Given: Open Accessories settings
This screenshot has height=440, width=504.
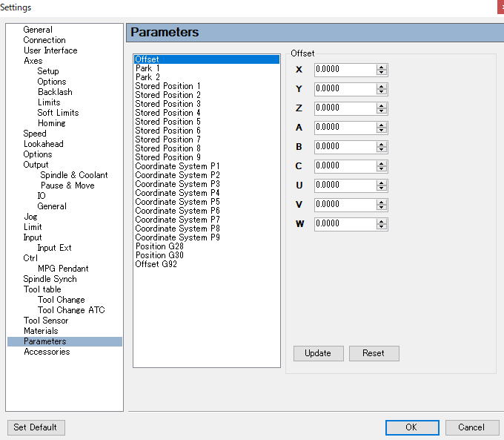Looking at the screenshot, I should click(47, 352).
